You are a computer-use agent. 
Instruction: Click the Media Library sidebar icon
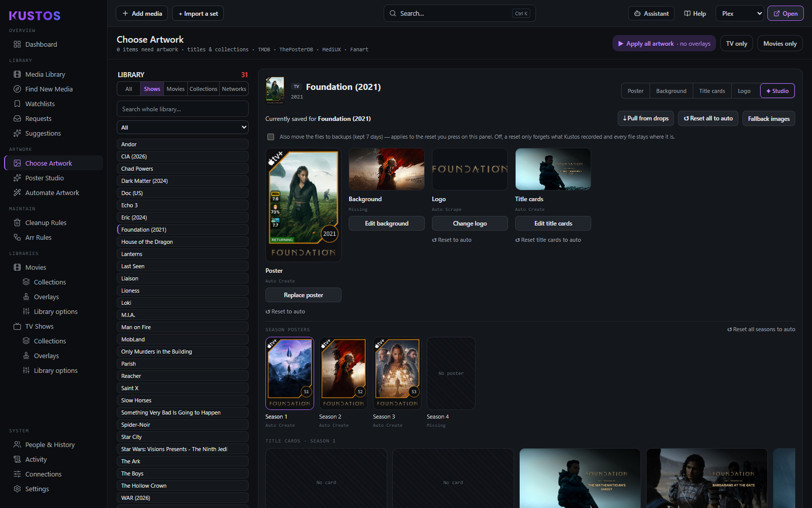click(17, 74)
